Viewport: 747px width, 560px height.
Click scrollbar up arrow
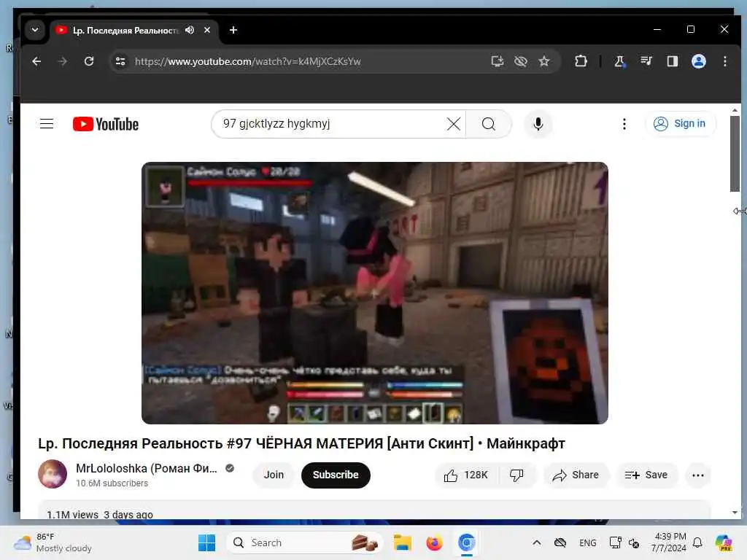click(735, 111)
